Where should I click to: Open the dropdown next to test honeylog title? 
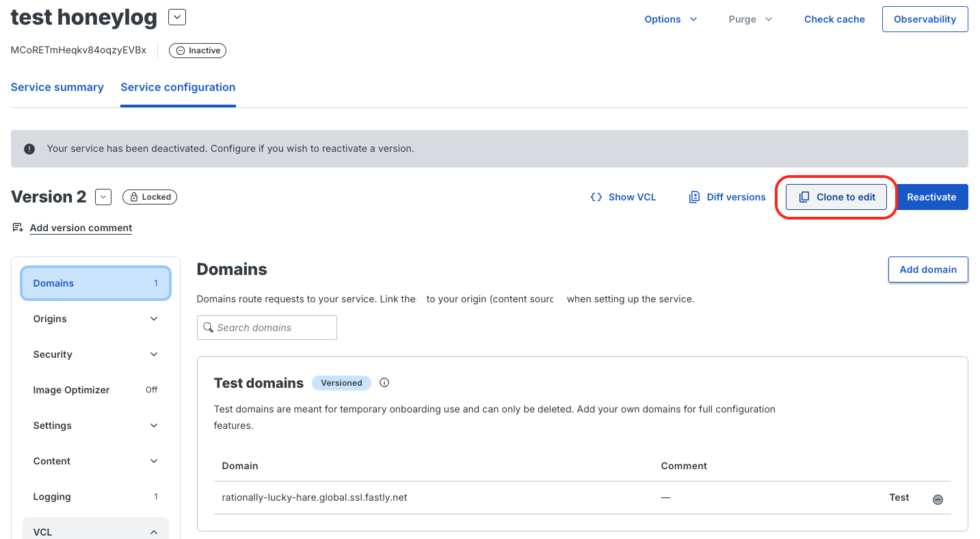tap(176, 17)
